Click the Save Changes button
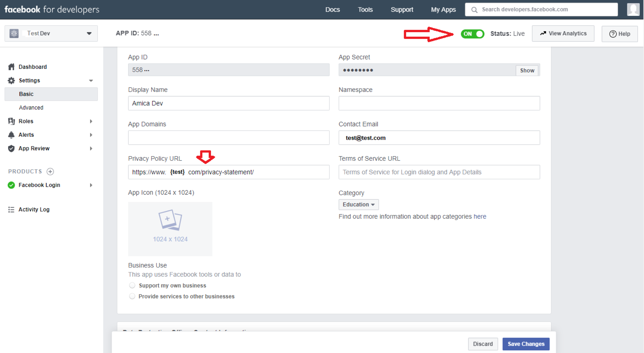The width and height of the screenshot is (644, 353). point(526,344)
